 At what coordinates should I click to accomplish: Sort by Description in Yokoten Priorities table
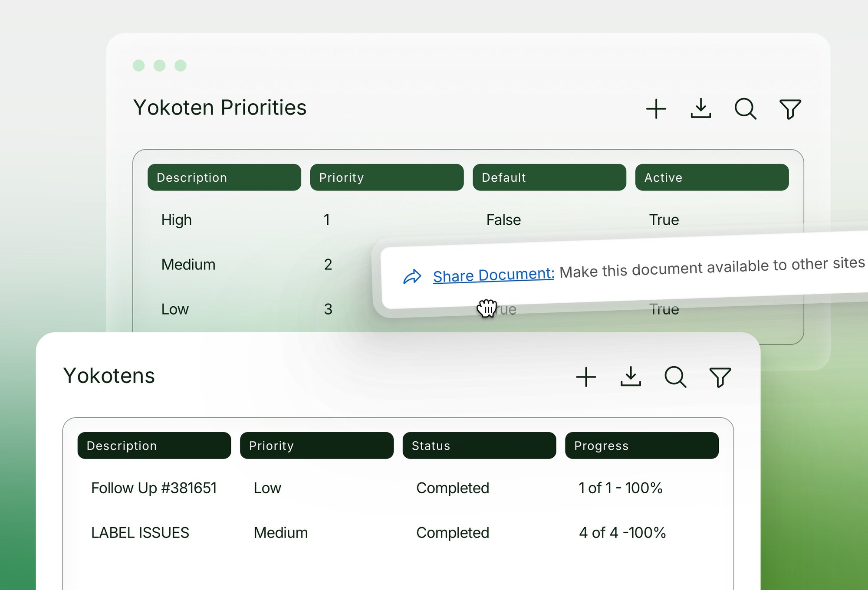pyautogui.click(x=224, y=177)
